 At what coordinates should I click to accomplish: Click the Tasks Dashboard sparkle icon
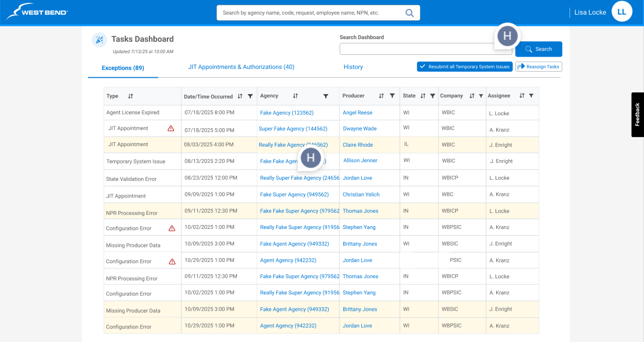(99, 40)
